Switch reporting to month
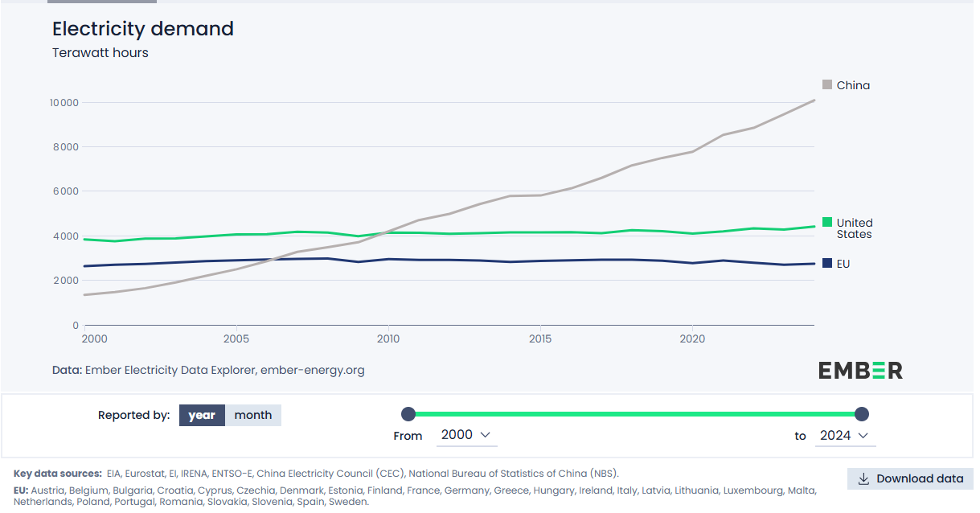 (253, 415)
